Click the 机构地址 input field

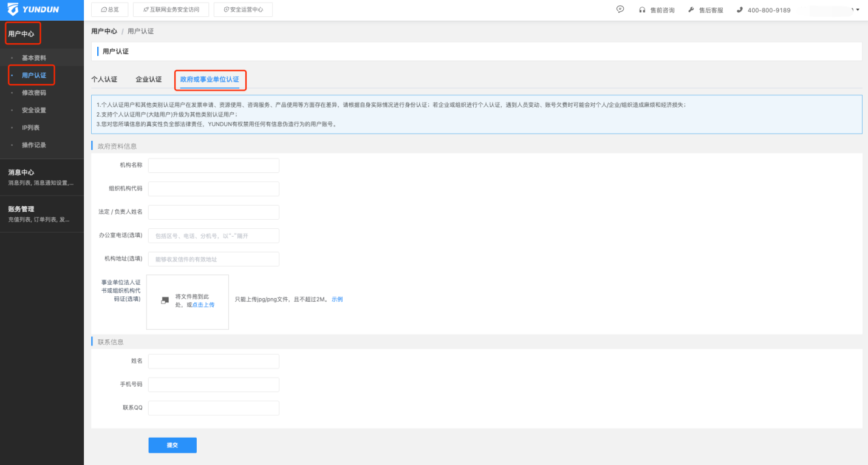pos(214,259)
